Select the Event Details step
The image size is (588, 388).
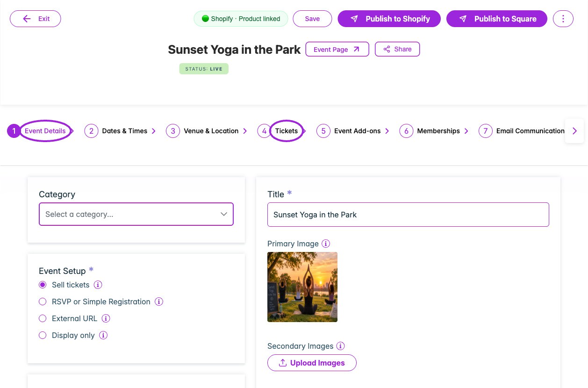[45, 131]
